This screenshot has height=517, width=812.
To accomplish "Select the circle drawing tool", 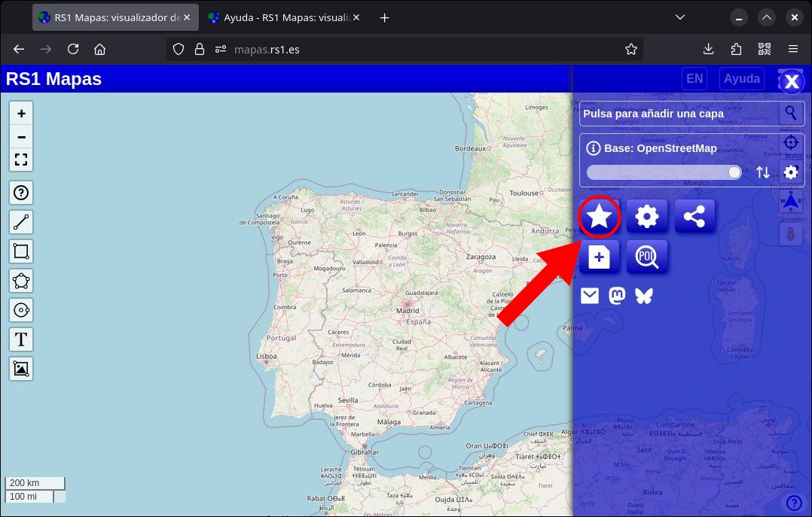I will 21,310.
